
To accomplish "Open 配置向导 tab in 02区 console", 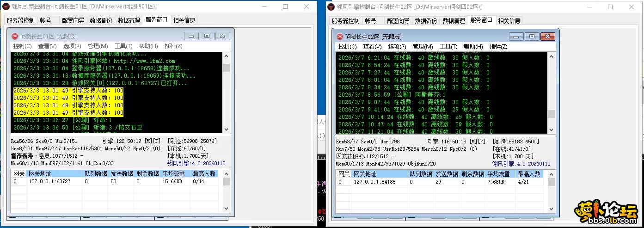I will [x=398, y=21].
